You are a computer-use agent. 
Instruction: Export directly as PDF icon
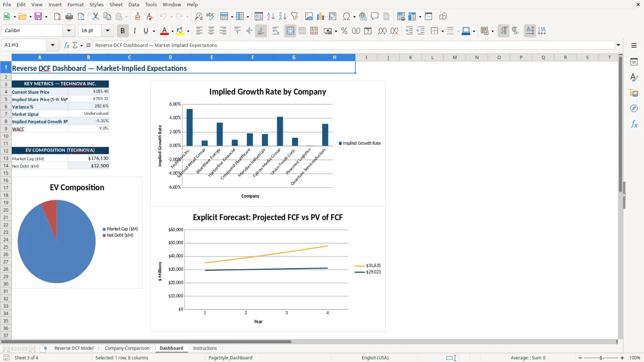point(57,17)
